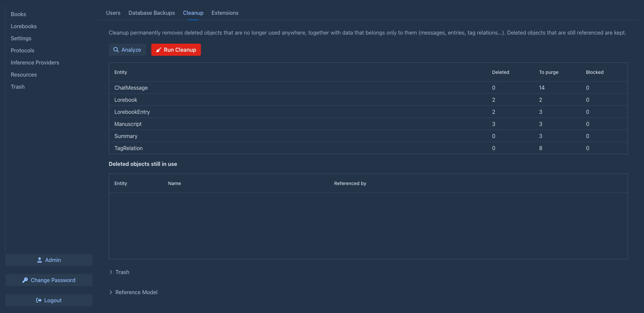Screen dimensions: 644x313
Task: Click the To purge column header
Action: tap(549, 72)
